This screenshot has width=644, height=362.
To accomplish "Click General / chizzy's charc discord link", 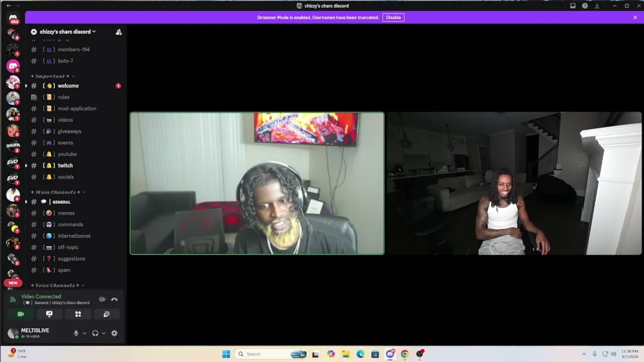I will 62,303.
